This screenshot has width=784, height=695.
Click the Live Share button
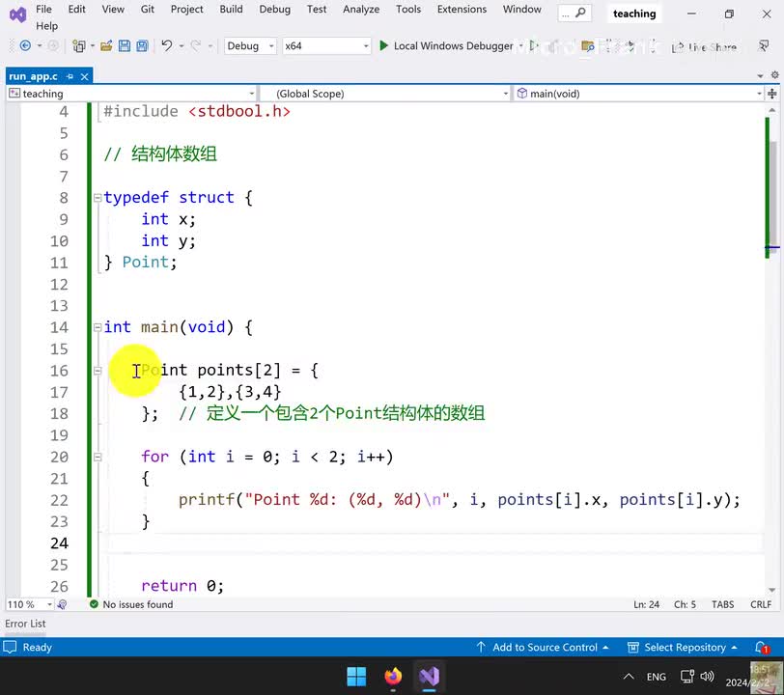pos(704,47)
